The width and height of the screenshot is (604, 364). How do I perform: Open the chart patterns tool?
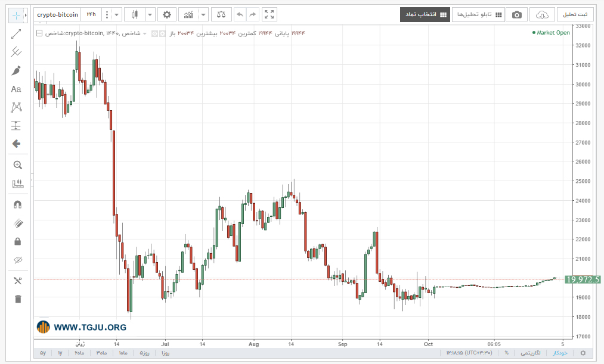click(16, 107)
